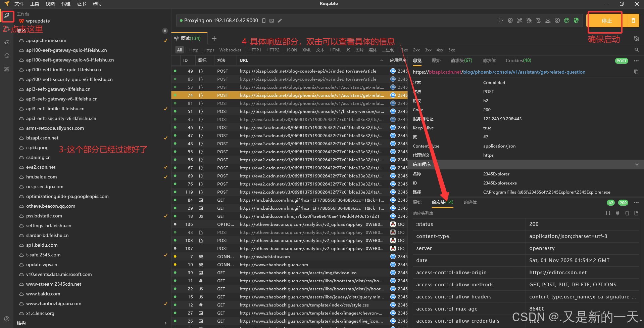Open the 工具 menu
644x328 pixels.
click(x=35, y=4)
